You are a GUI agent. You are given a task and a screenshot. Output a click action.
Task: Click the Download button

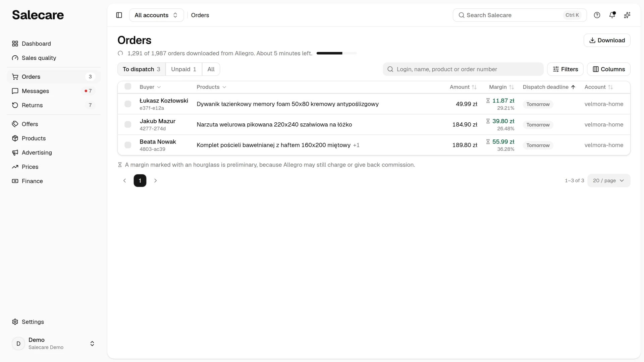[607, 40]
